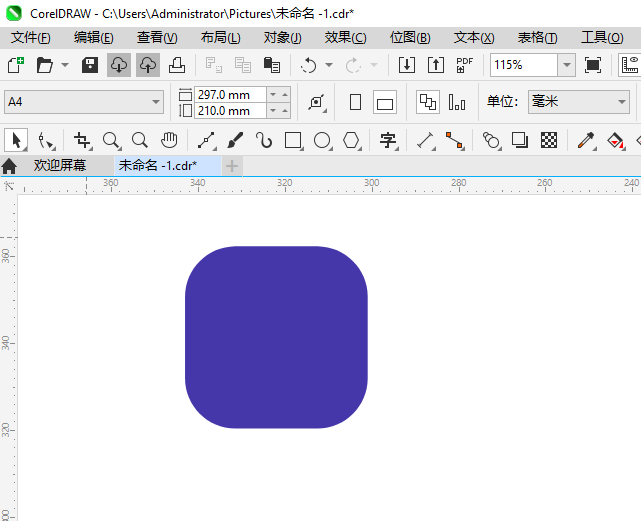
Task: Select the Rectangle tool
Action: (x=293, y=140)
